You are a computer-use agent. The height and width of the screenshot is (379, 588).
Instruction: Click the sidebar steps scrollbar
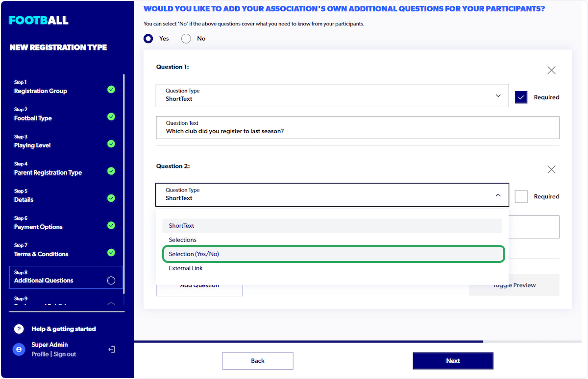point(124,184)
